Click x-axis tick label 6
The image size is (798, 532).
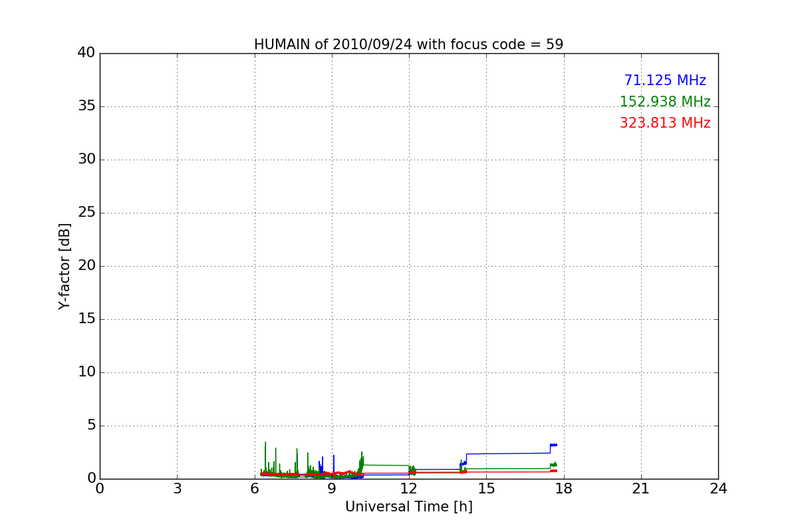(255, 489)
